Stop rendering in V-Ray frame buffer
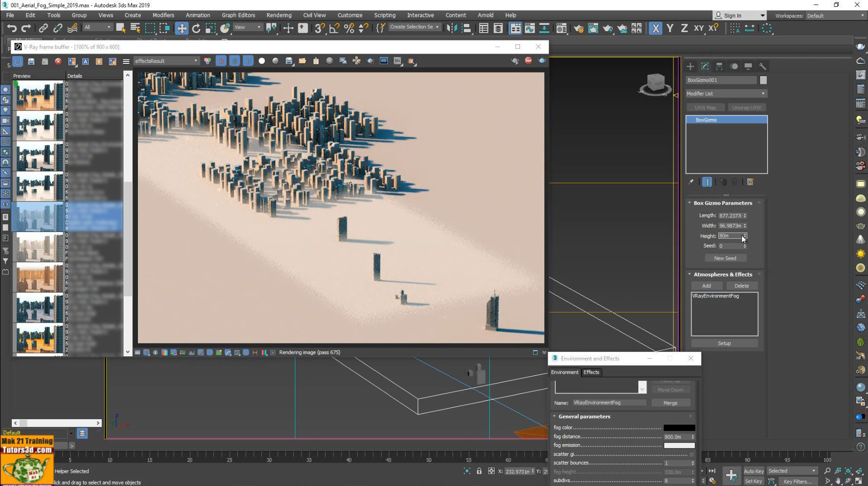868x486 pixels. [x=528, y=61]
